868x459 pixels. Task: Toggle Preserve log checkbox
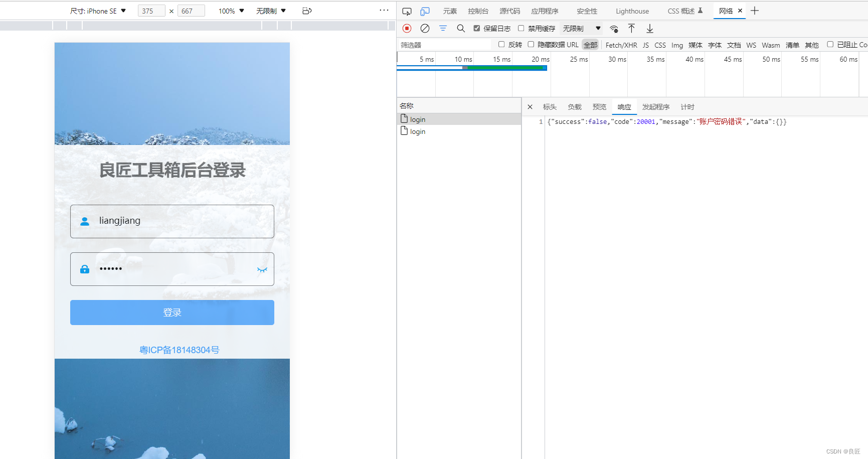pyautogui.click(x=477, y=29)
